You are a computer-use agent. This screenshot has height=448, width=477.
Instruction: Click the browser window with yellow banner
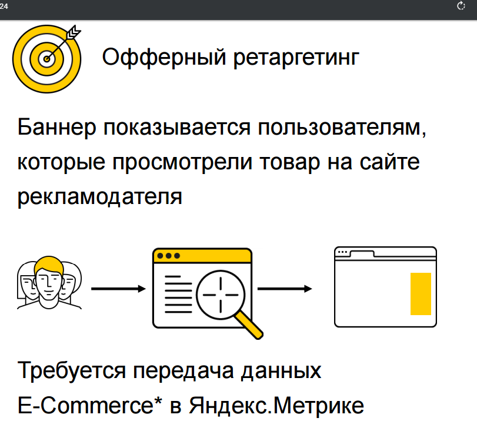(385, 287)
